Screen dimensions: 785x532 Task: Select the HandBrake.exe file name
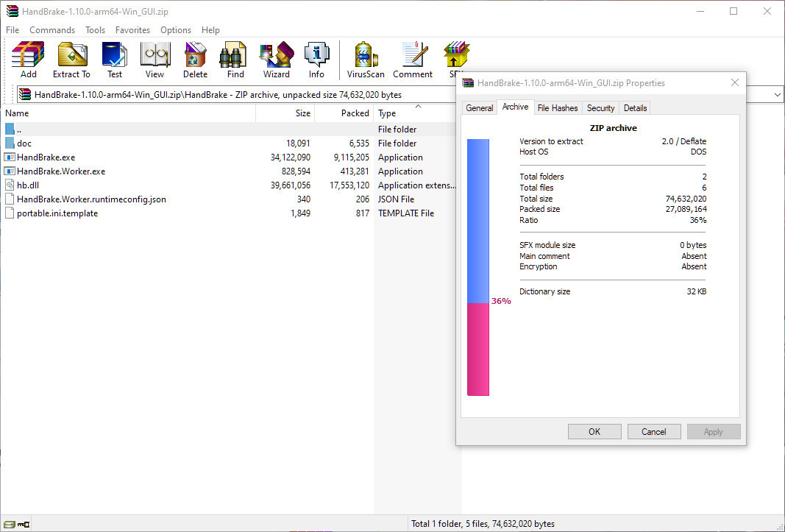point(46,157)
